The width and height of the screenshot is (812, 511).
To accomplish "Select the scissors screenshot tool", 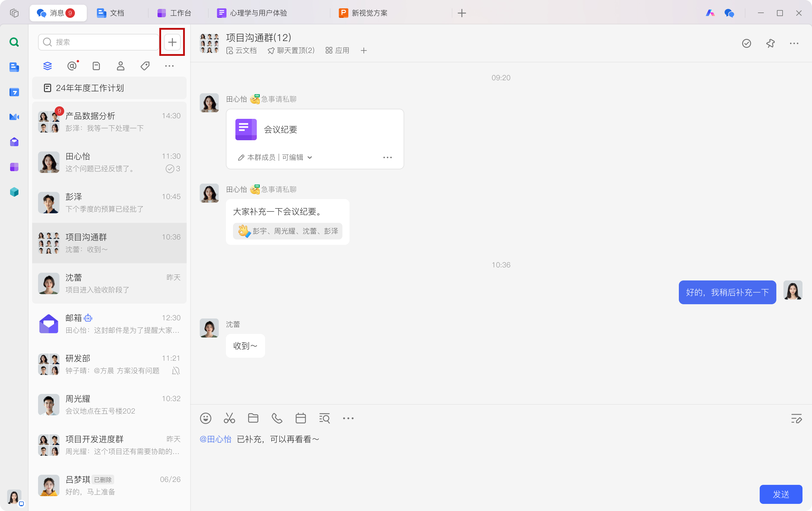I will coord(229,418).
